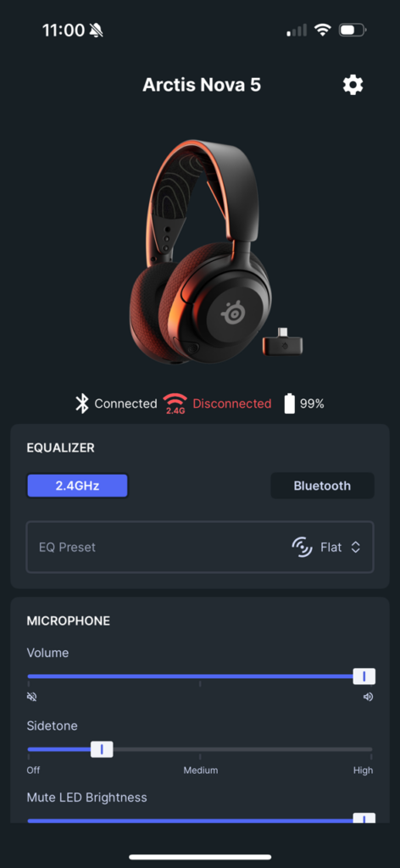Tap the Connected Bluetooth status text
Screen dimensions: 400x868
coord(125,403)
